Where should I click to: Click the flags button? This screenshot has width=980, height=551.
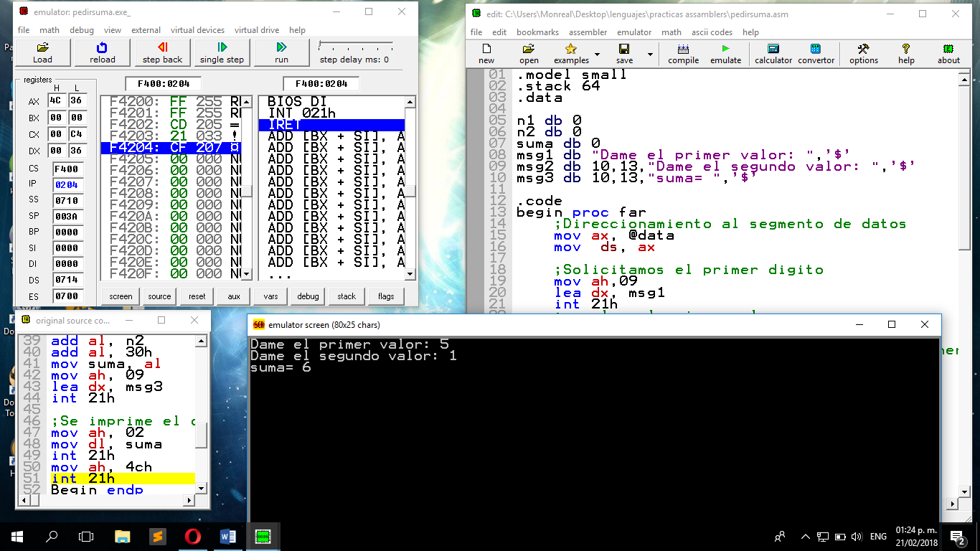coord(385,296)
